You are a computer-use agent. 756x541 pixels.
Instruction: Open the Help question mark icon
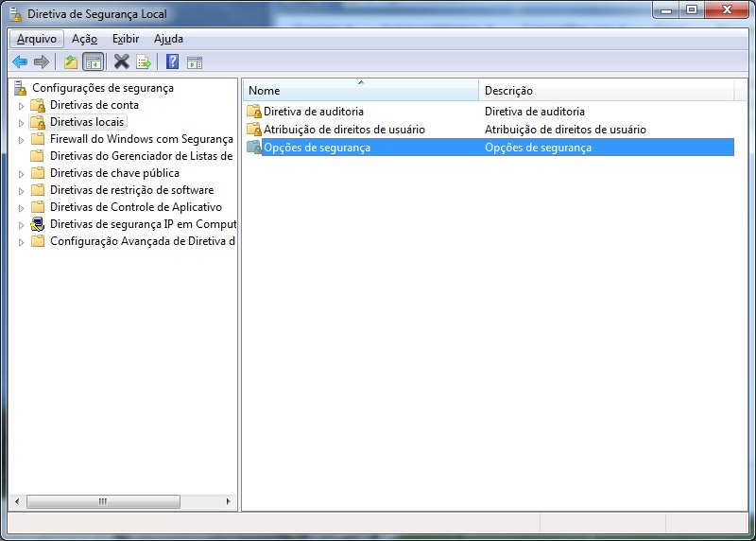click(172, 61)
